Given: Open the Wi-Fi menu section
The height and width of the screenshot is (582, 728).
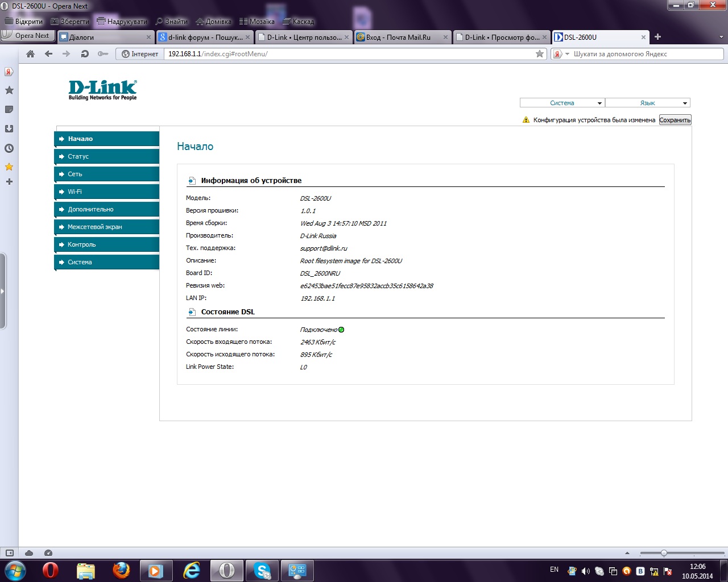Looking at the screenshot, I should (x=107, y=192).
